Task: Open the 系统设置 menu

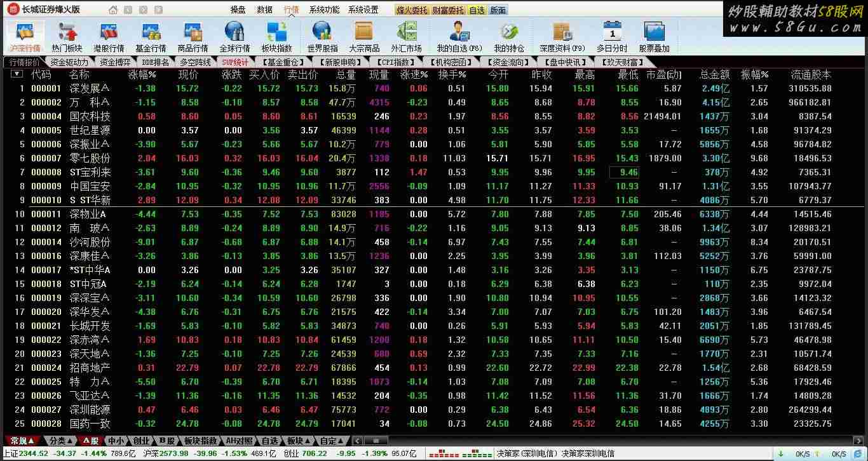Action: click(363, 10)
